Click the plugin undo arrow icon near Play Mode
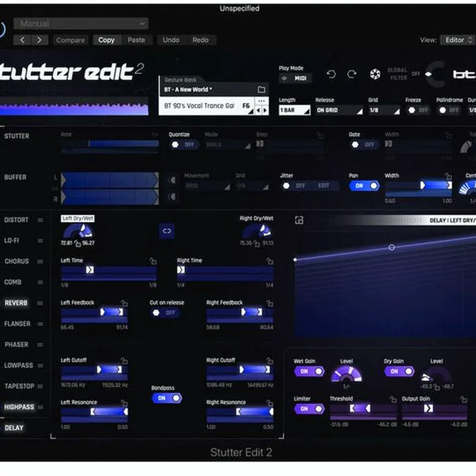Viewport: 476px width, 476px height. tap(331, 74)
